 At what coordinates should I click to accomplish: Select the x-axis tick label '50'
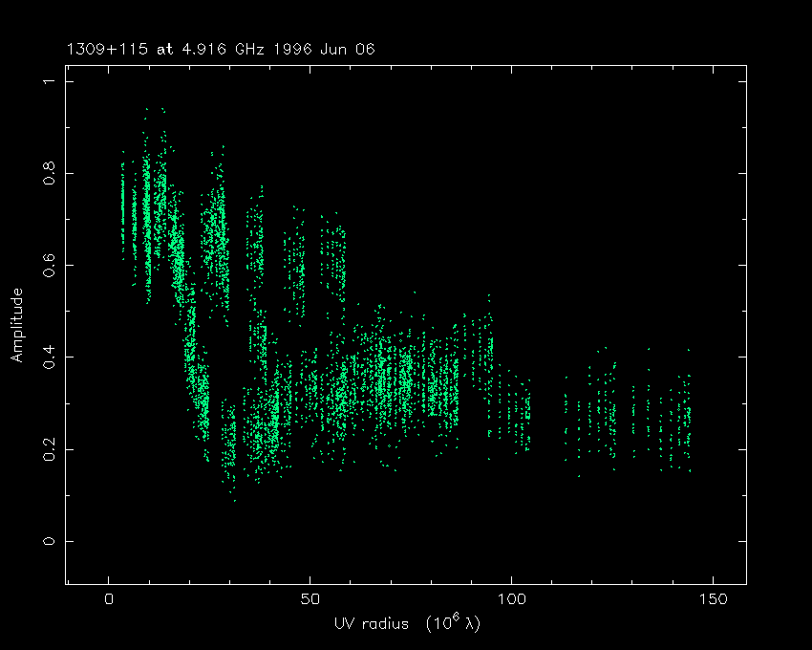click(310, 599)
